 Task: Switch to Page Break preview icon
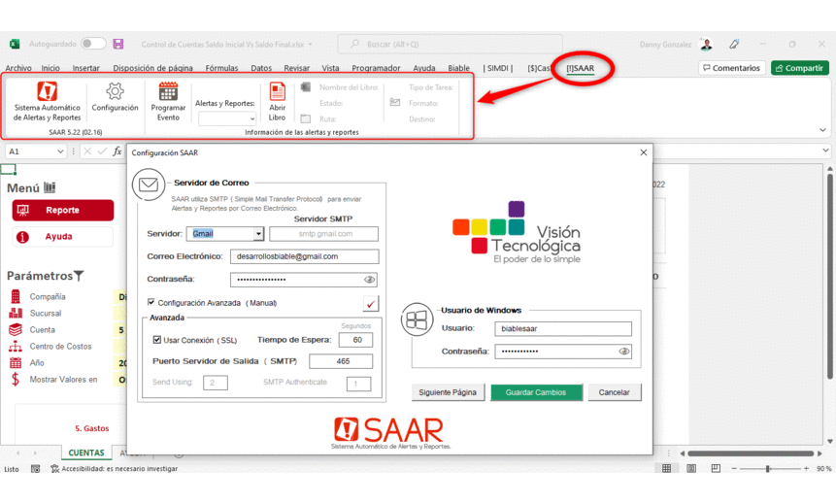pos(716,468)
